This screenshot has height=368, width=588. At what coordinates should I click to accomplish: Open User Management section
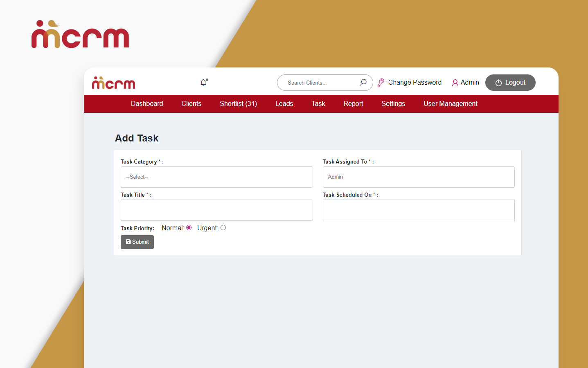coord(450,104)
